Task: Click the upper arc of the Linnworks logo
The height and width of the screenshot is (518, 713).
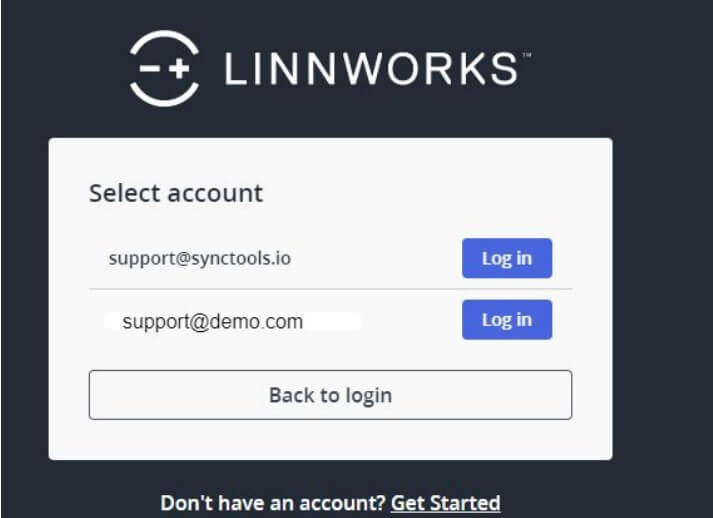Action: pyautogui.click(x=164, y=43)
